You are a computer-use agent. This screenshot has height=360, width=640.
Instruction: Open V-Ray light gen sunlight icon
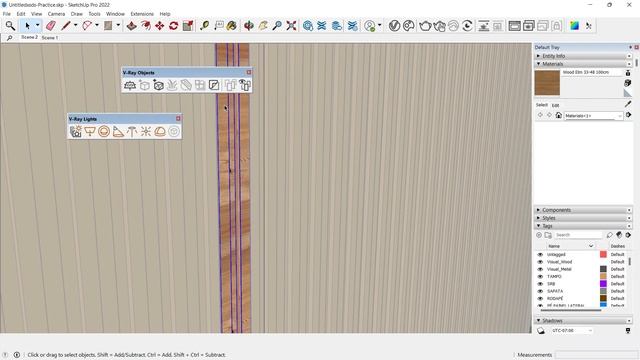pyautogui.click(x=76, y=131)
